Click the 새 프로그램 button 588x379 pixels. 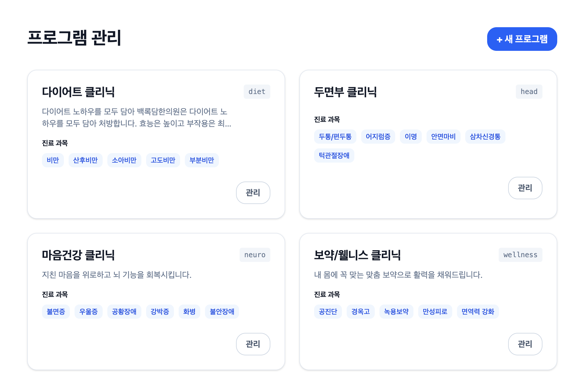click(x=522, y=39)
